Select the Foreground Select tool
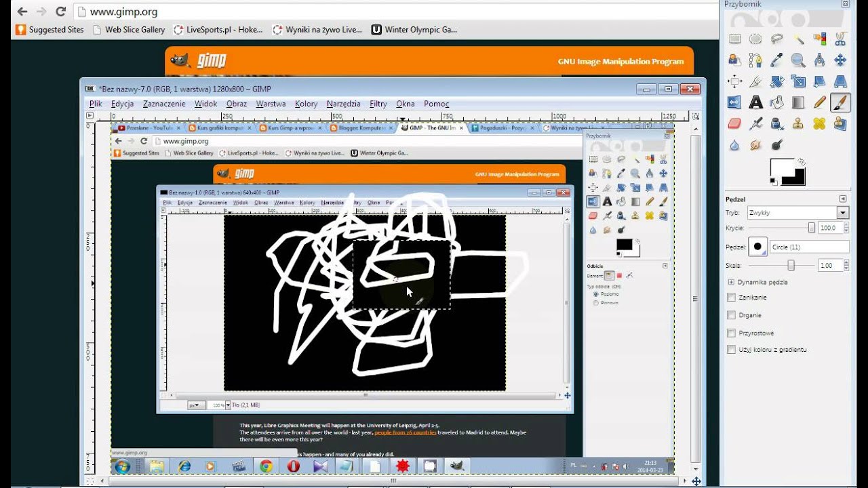Image resolution: width=868 pixels, height=488 pixels. click(735, 60)
